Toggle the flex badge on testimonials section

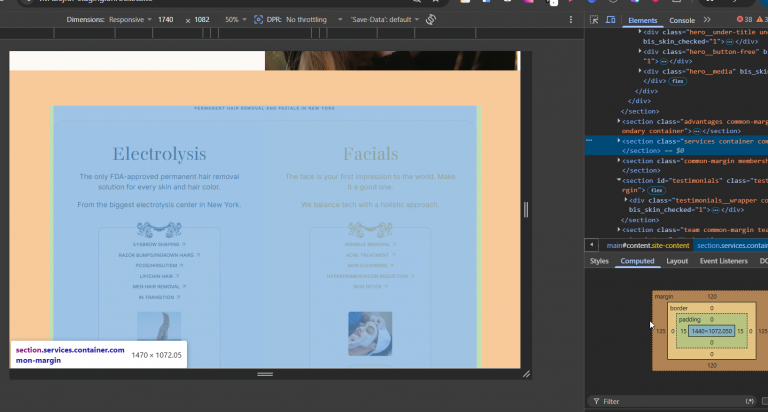[x=657, y=190]
